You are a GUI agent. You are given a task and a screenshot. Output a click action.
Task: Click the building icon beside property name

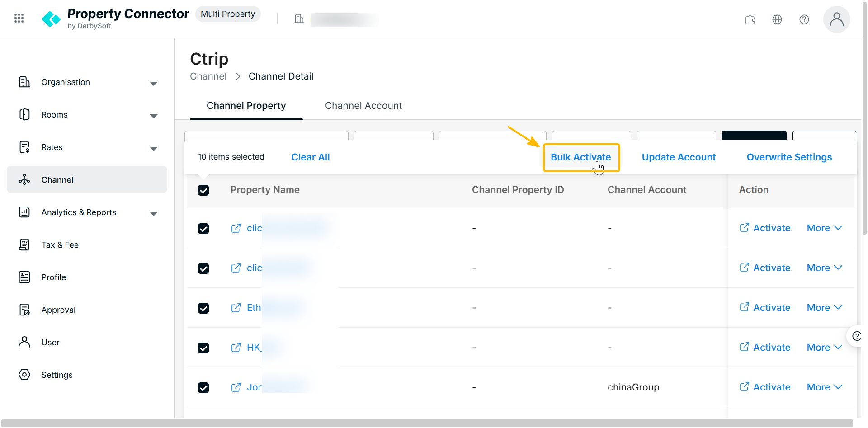[299, 19]
